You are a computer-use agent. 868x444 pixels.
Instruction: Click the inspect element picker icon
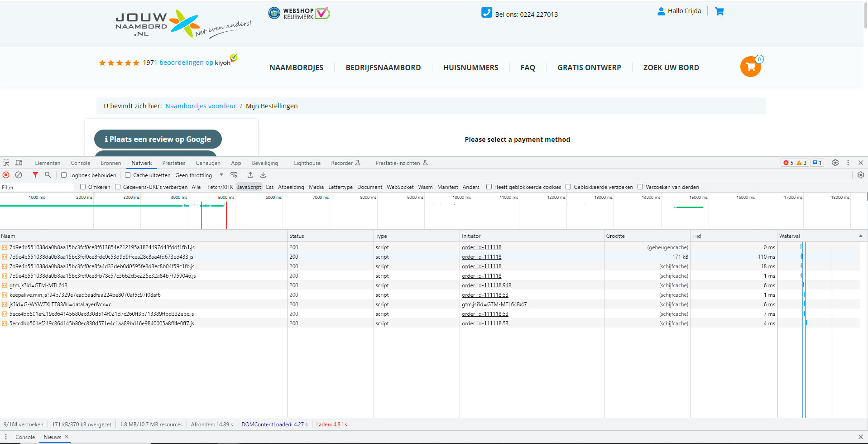coord(6,163)
